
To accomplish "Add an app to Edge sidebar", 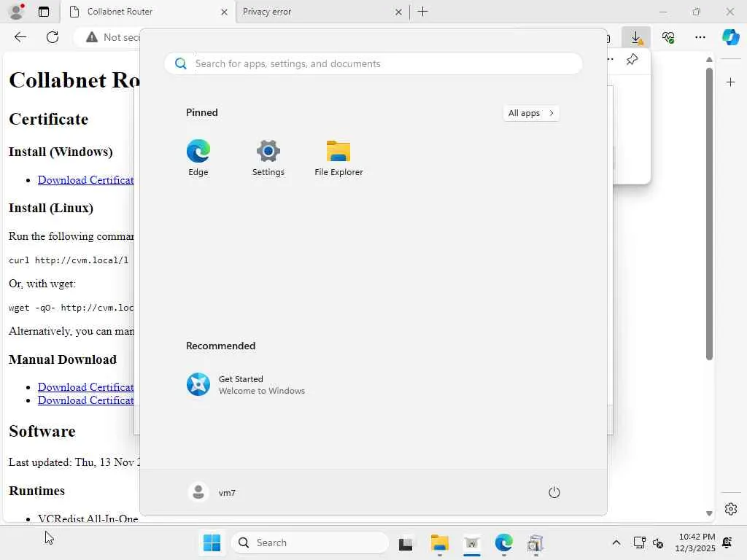I will click(730, 82).
